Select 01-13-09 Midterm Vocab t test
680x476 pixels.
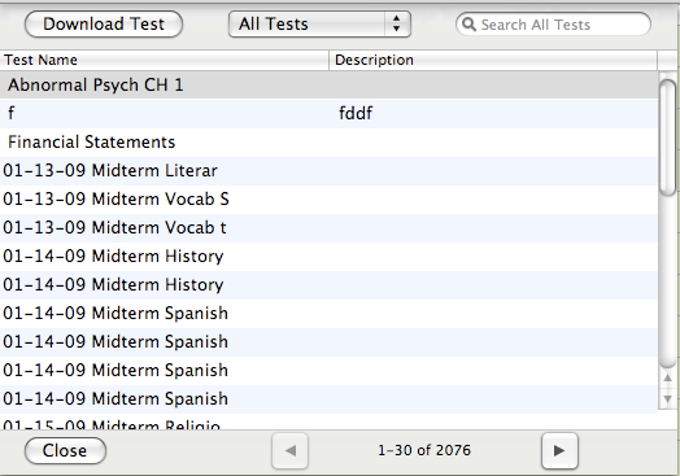[x=329, y=228]
